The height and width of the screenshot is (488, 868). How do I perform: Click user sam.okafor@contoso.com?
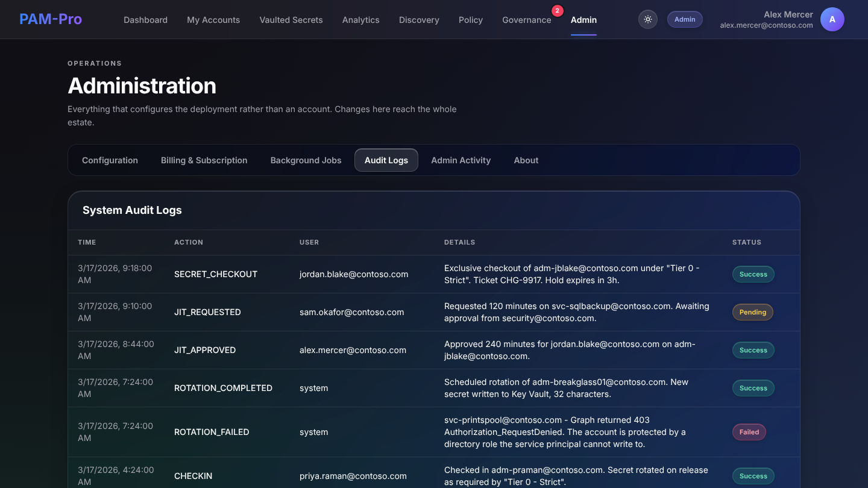(352, 312)
